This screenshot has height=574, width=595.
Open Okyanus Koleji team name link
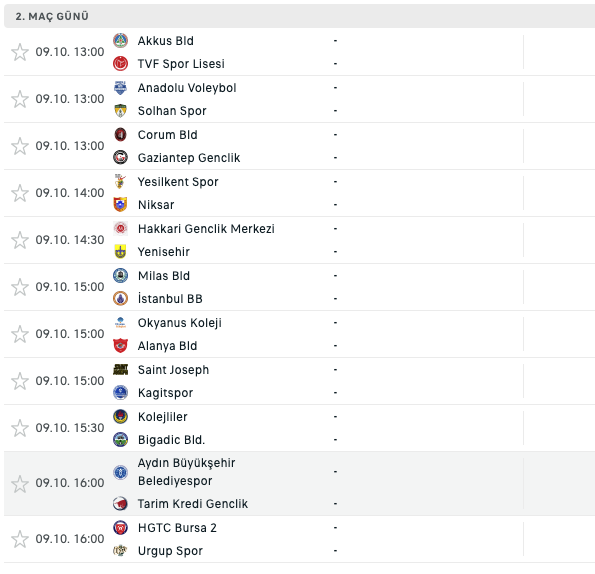tap(179, 323)
